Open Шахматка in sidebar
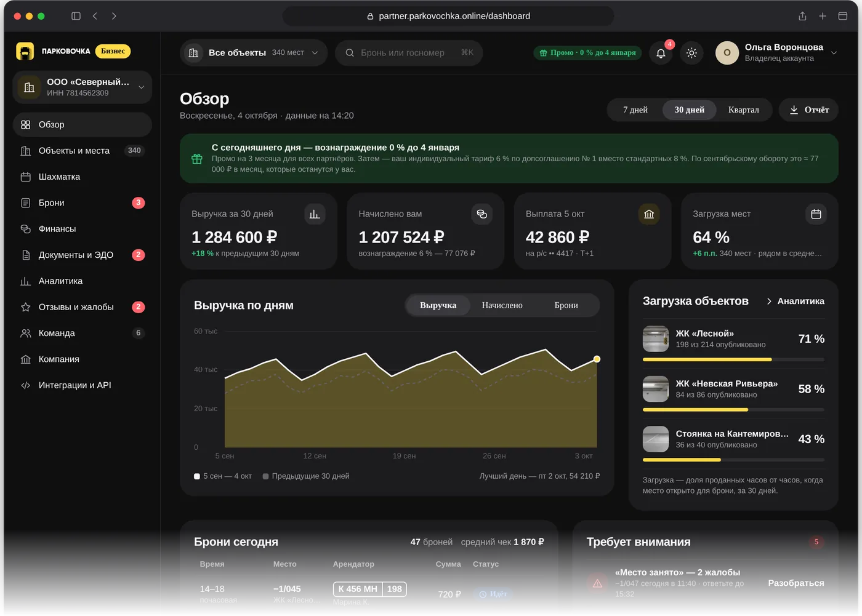This screenshot has width=862, height=616. pyautogui.click(x=83, y=177)
